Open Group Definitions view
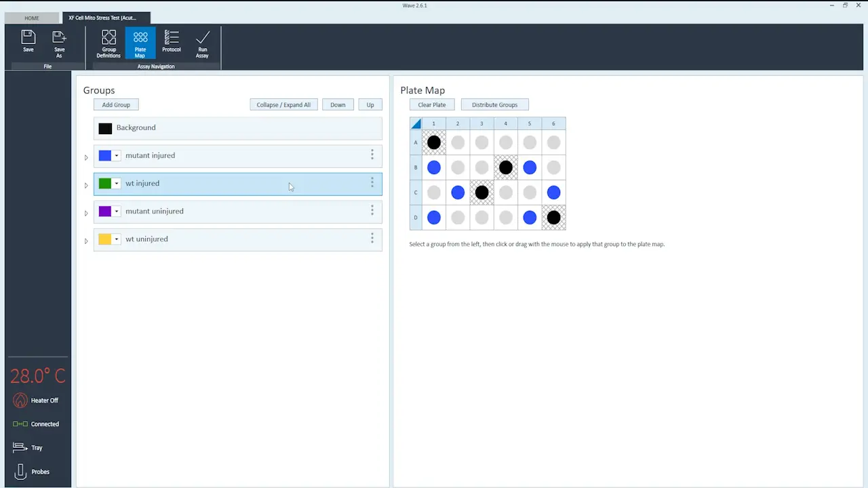The image size is (868, 488). (108, 43)
